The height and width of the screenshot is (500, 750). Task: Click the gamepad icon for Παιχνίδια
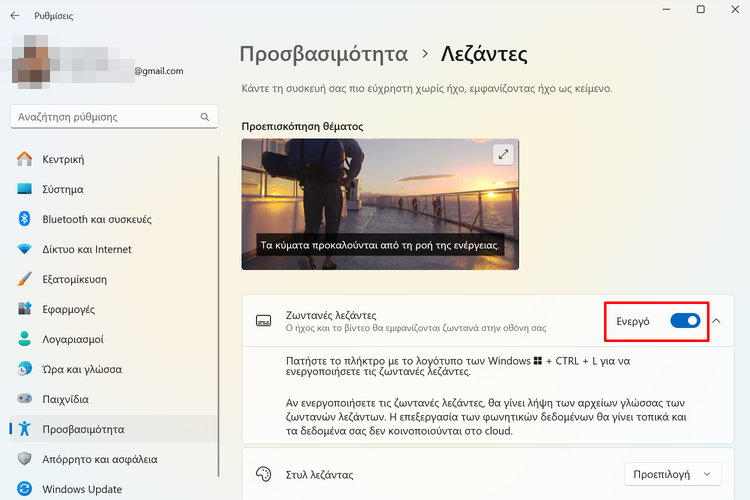(x=24, y=399)
